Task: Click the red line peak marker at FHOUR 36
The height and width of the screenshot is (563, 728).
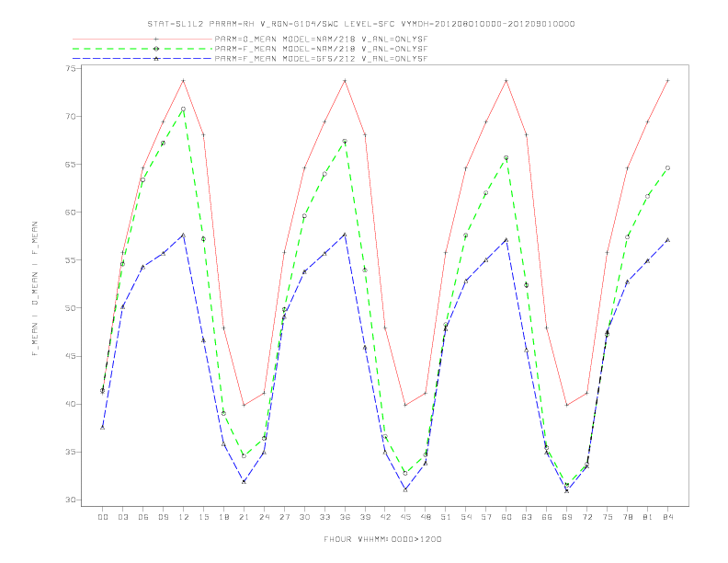Action: coord(345,81)
